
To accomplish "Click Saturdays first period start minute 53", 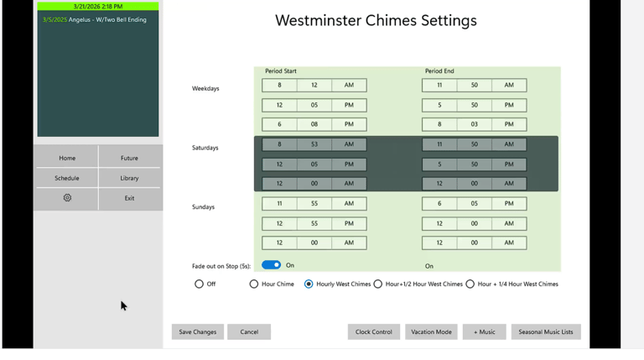I will click(314, 144).
